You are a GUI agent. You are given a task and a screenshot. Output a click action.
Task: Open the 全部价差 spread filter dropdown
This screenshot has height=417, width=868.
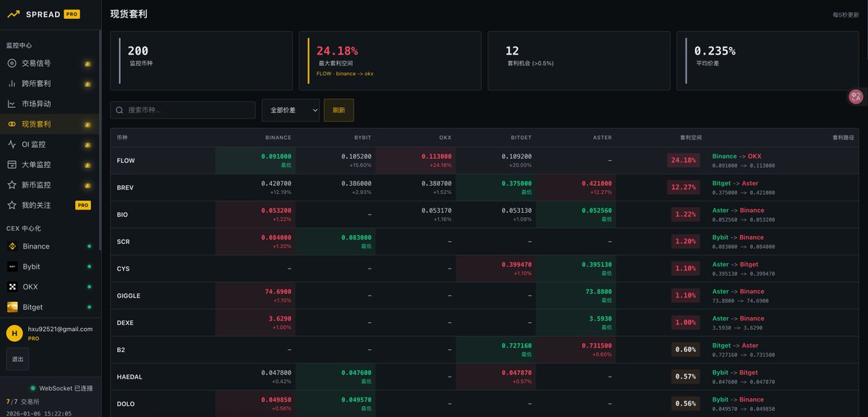[291, 110]
